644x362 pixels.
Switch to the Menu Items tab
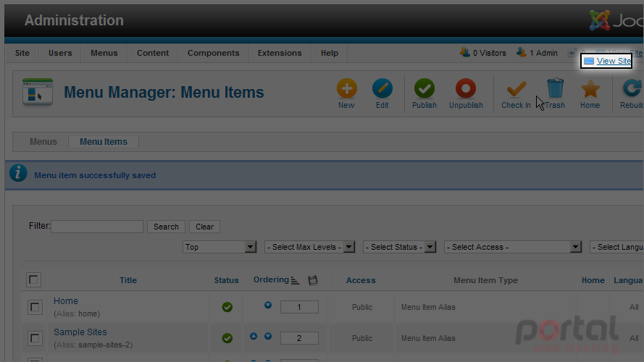click(104, 142)
